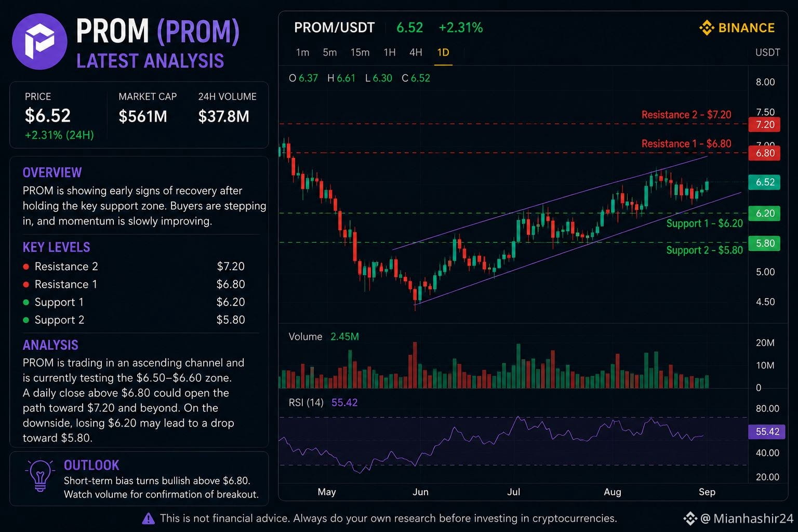Choose the 4H timeframe tab
Image resolution: width=798 pixels, height=532 pixels.
pyautogui.click(x=416, y=52)
